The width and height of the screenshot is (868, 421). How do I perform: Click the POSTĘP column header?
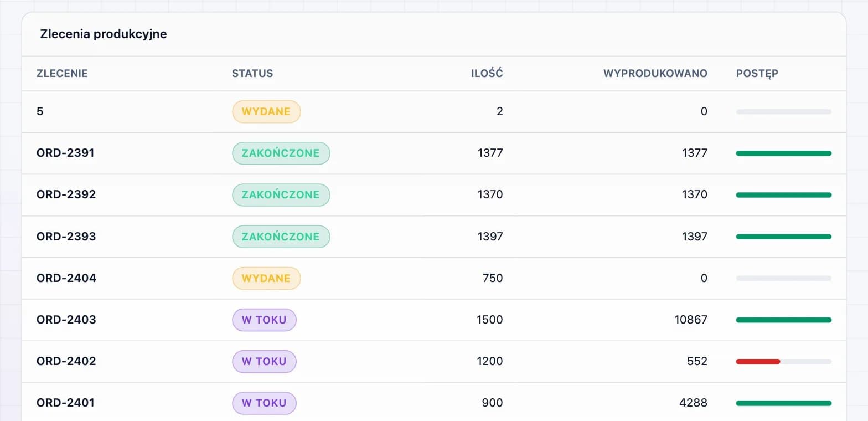[757, 74]
